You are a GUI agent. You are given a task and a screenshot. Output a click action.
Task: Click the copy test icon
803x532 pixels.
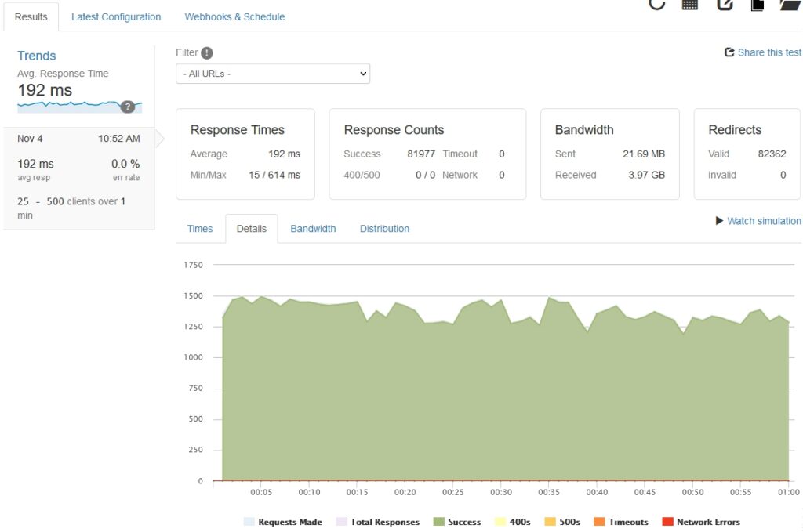[758, 5]
